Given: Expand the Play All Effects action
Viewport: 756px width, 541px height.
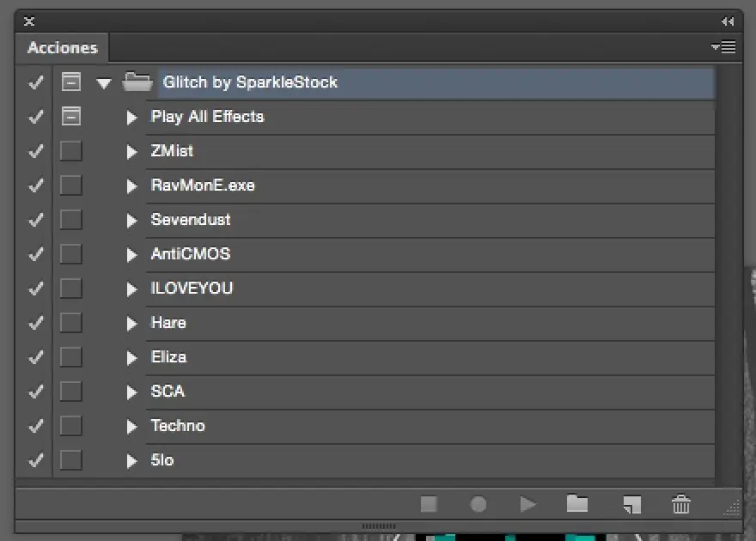Looking at the screenshot, I should (x=131, y=117).
